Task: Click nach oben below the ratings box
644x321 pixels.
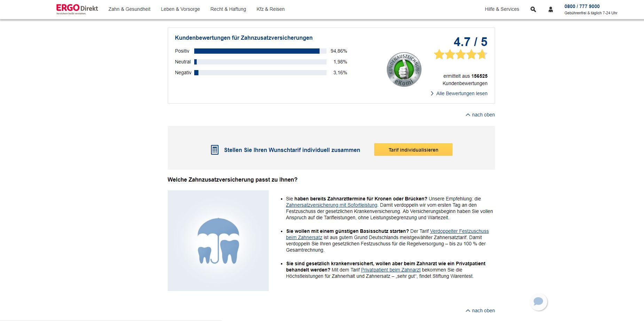Action: pos(480,115)
